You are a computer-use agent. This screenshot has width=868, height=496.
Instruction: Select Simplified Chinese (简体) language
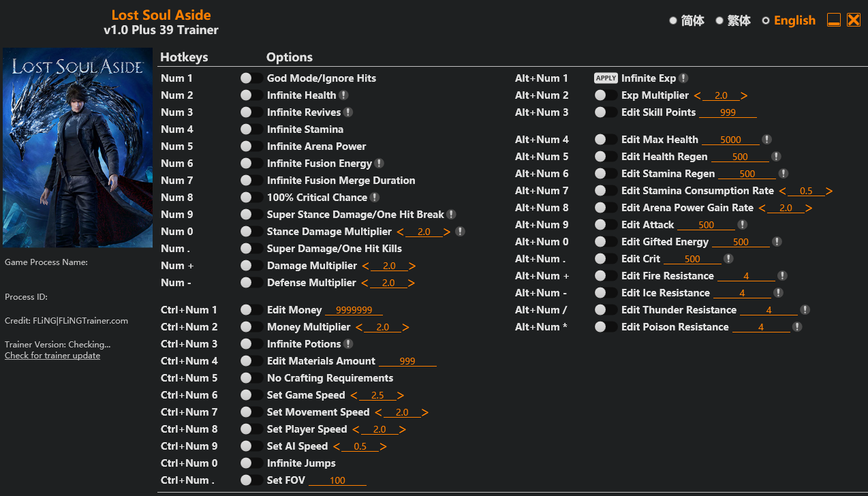(x=687, y=20)
